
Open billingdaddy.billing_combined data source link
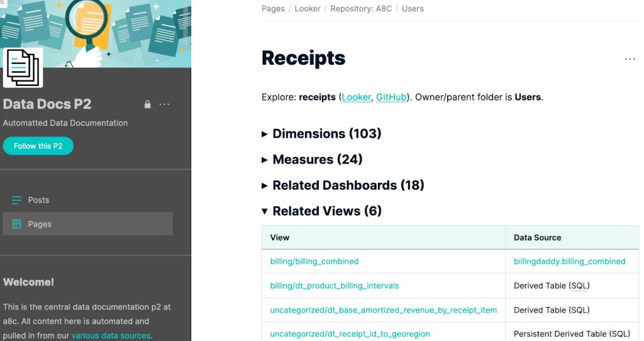click(x=569, y=261)
